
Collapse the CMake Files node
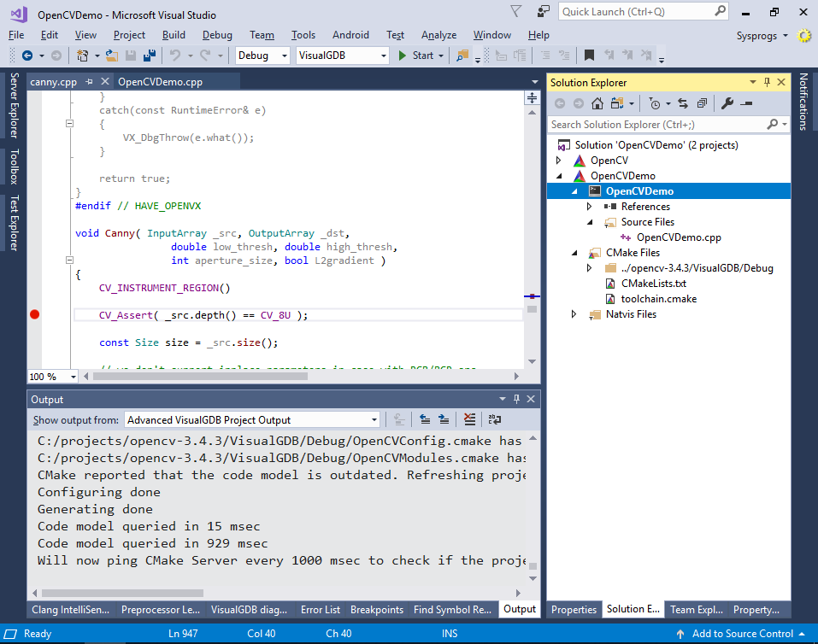(x=574, y=253)
